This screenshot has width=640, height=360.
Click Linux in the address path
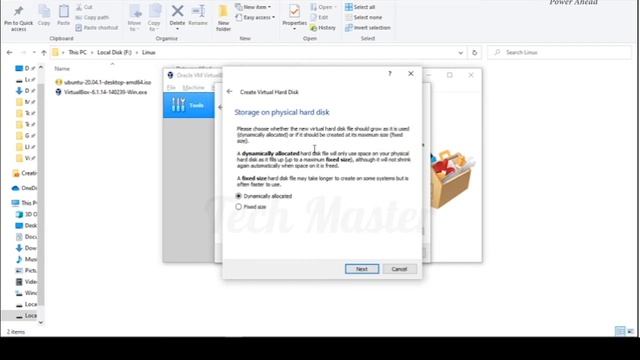point(149,53)
